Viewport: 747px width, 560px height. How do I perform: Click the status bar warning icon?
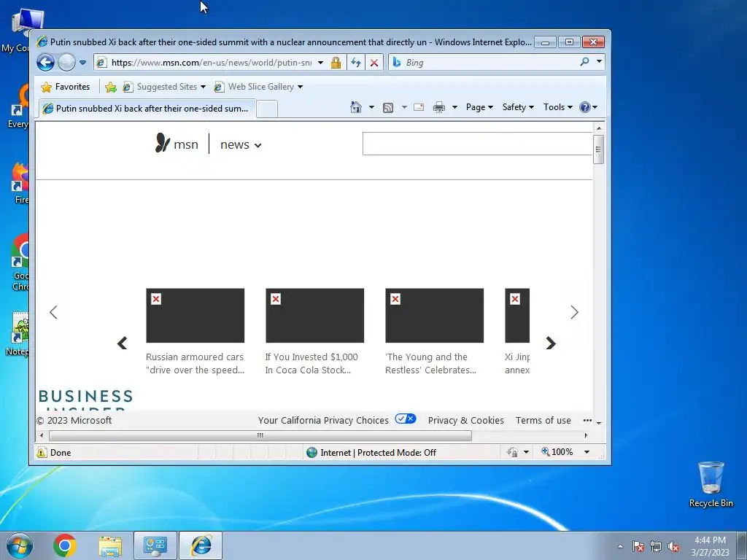(42, 452)
